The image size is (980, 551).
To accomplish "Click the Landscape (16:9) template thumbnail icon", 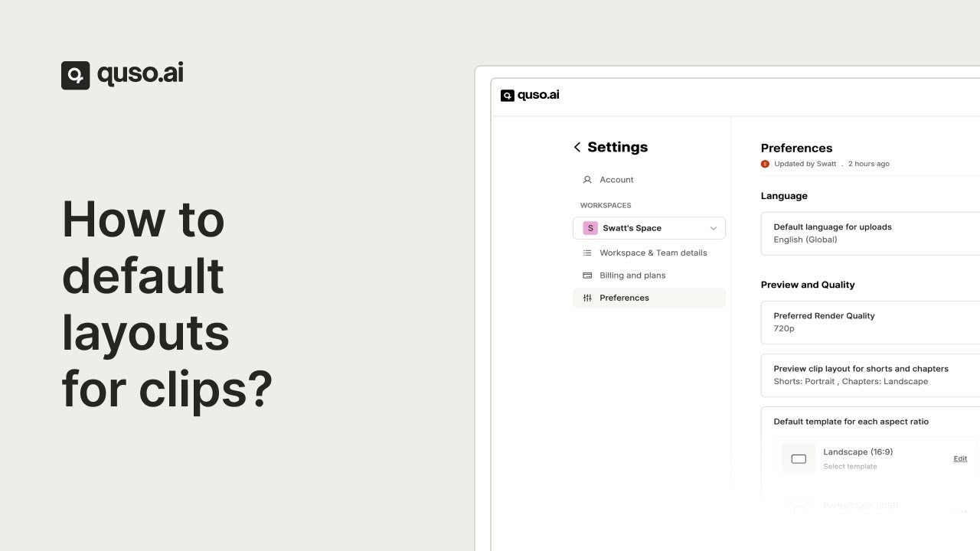I will 799,459.
